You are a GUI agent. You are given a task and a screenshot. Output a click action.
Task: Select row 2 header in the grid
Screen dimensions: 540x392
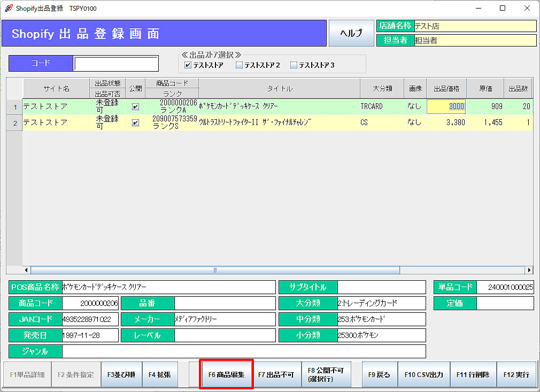tap(15, 123)
